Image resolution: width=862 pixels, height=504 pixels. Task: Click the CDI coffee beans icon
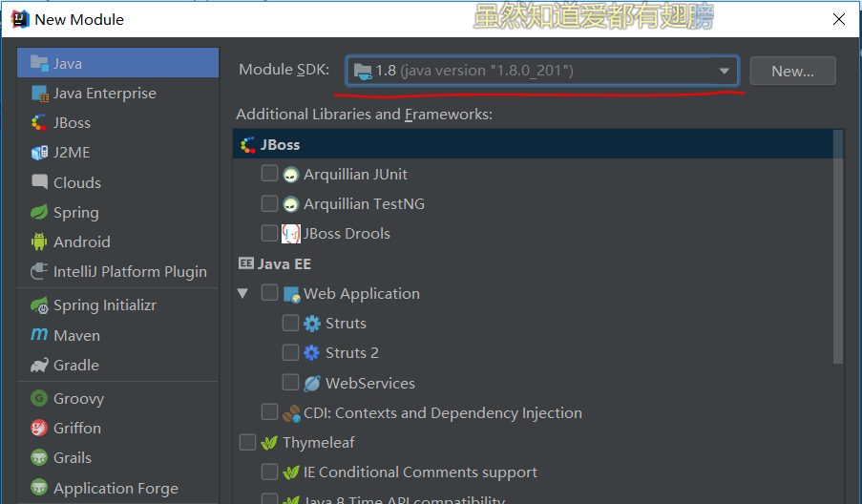(x=291, y=412)
